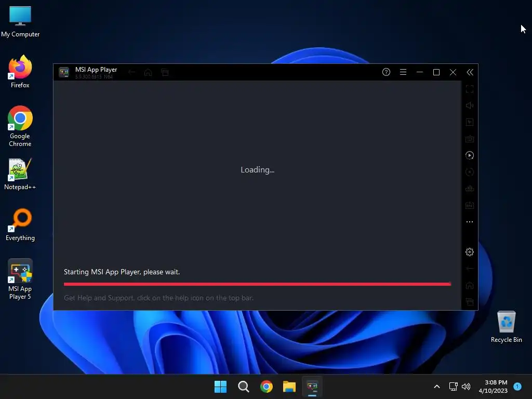
Task: Click MSI App Player taskbar button
Action: [x=312, y=387]
